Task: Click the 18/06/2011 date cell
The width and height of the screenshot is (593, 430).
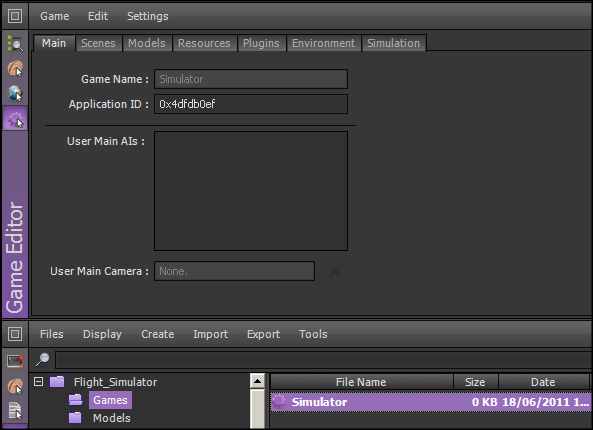Action: (x=546, y=402)
